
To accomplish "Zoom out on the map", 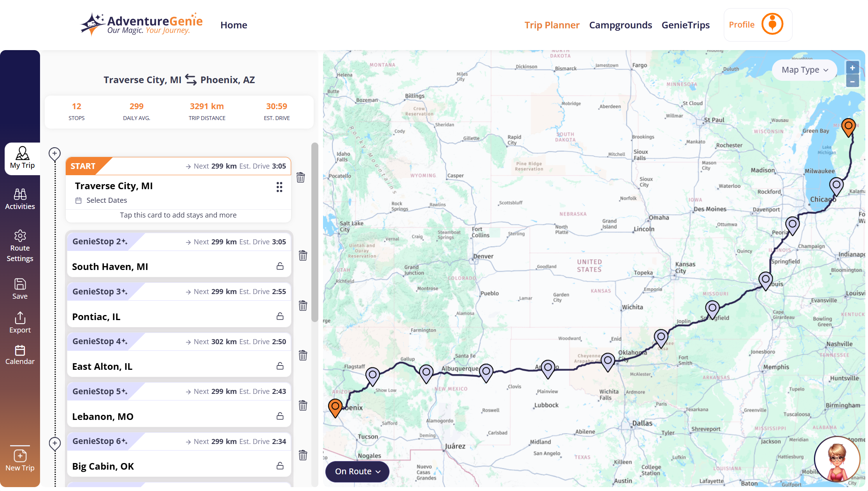I will (x=852, y=81).
